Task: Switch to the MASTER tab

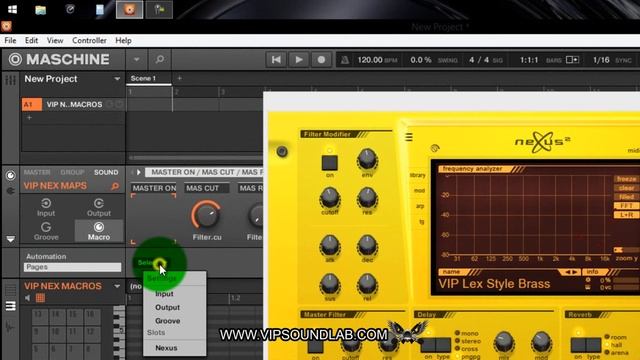Action: pyautogui.click(x=37, y=172)
